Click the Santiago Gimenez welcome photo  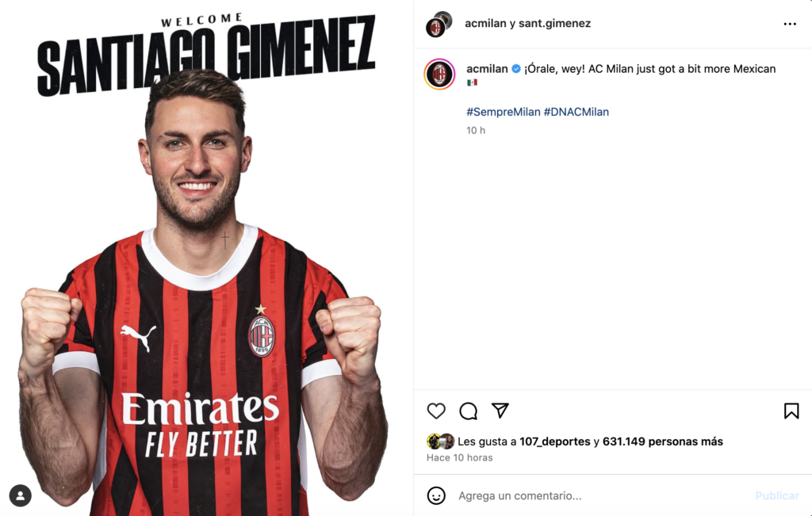pos(206,258)
